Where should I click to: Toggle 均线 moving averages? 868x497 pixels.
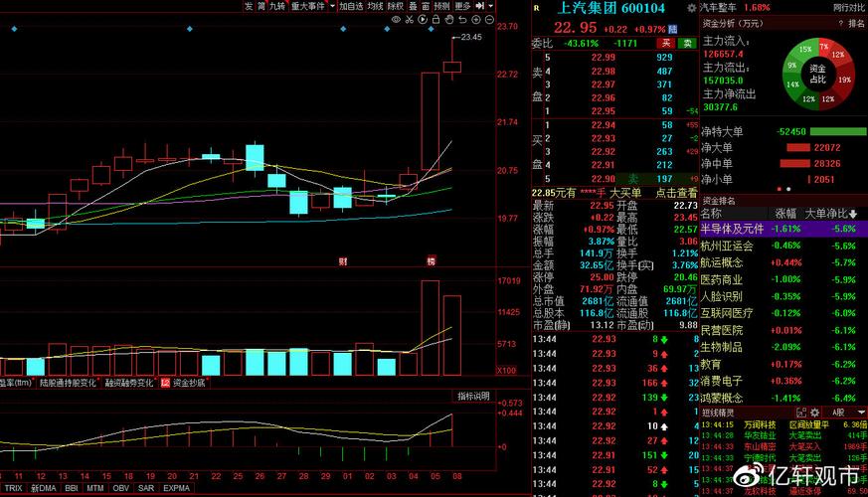[x=375, y=6]
